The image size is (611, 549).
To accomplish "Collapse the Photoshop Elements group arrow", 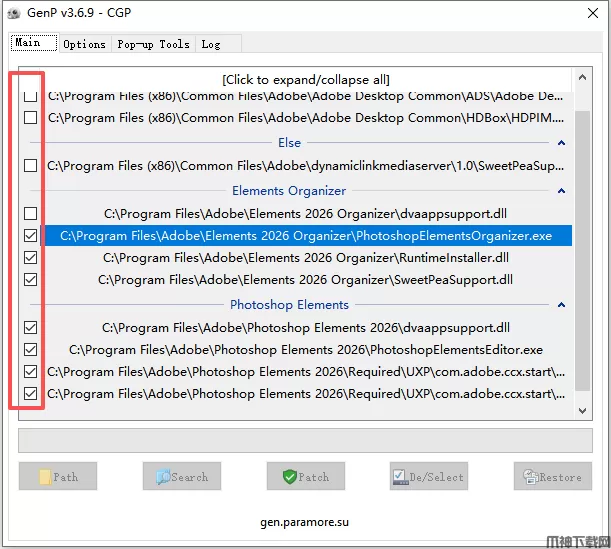I will 561,305.
